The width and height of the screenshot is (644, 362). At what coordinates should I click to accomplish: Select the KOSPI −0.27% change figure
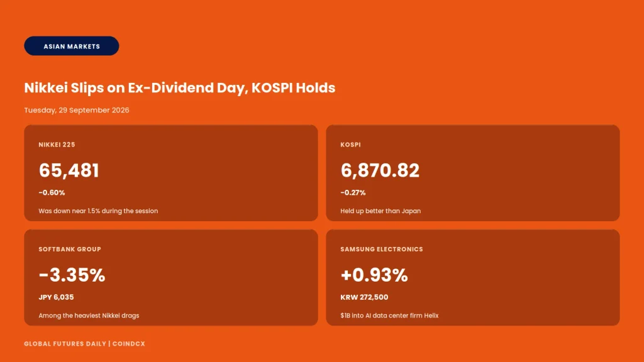tap(353, 192)
